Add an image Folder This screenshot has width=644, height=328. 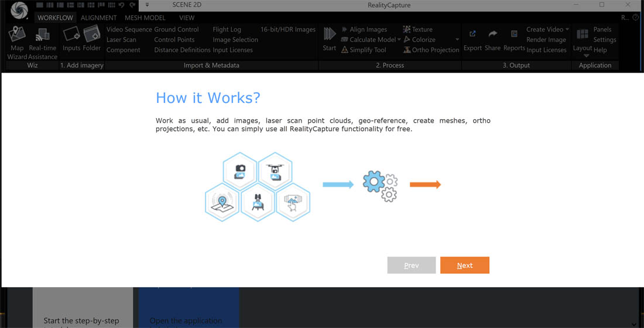coord(92,39)
